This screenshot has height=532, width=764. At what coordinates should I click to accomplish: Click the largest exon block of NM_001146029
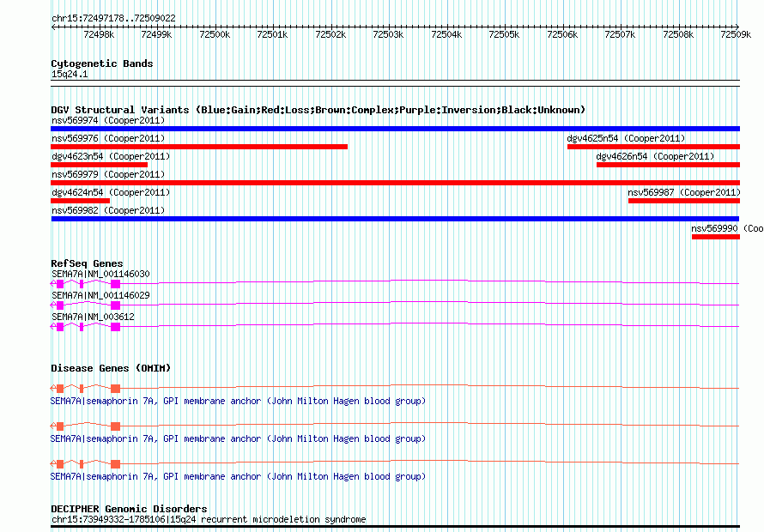tap(116, 305)
